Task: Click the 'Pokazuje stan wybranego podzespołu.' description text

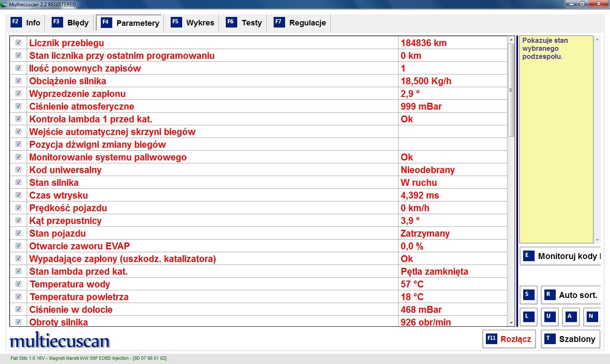Action: pos(545,48)
